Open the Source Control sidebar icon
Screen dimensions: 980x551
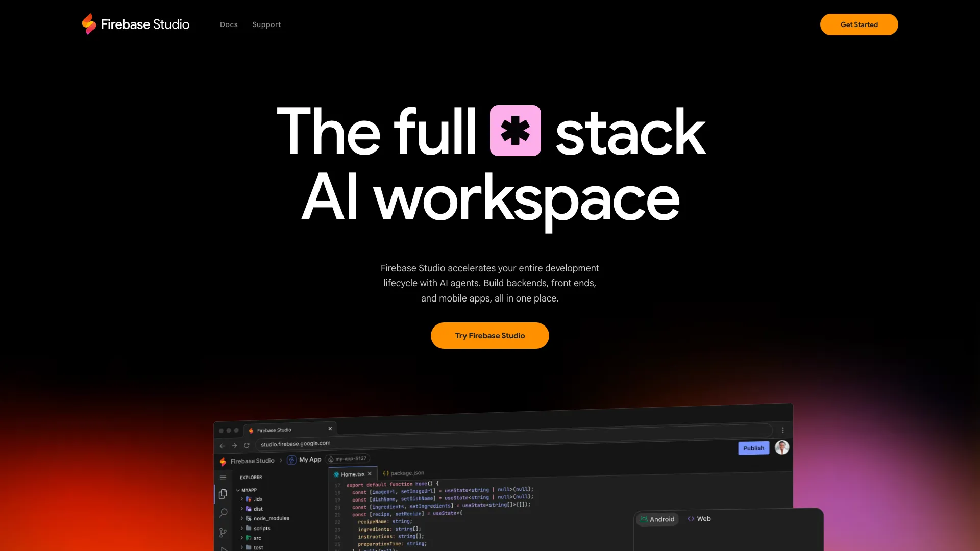coord(223,532)
